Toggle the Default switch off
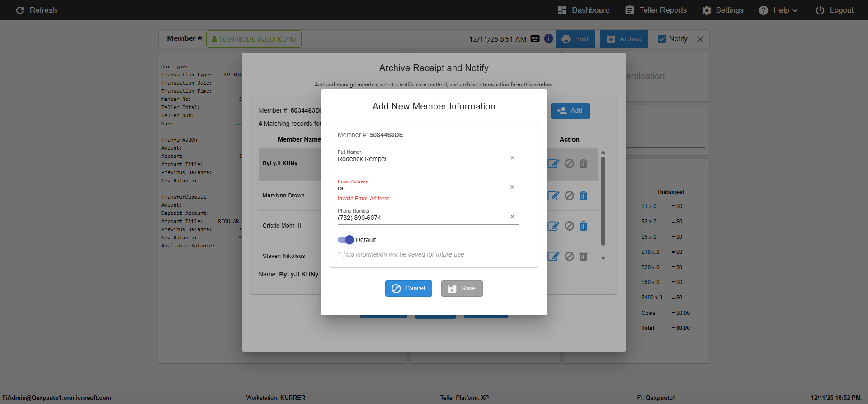The height and width of the screenshot is (404, 868). click(x=346, y=240)
